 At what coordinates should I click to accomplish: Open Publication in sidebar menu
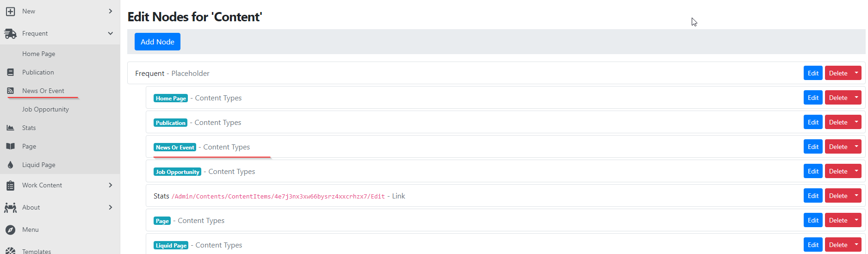tap(38, 72)
